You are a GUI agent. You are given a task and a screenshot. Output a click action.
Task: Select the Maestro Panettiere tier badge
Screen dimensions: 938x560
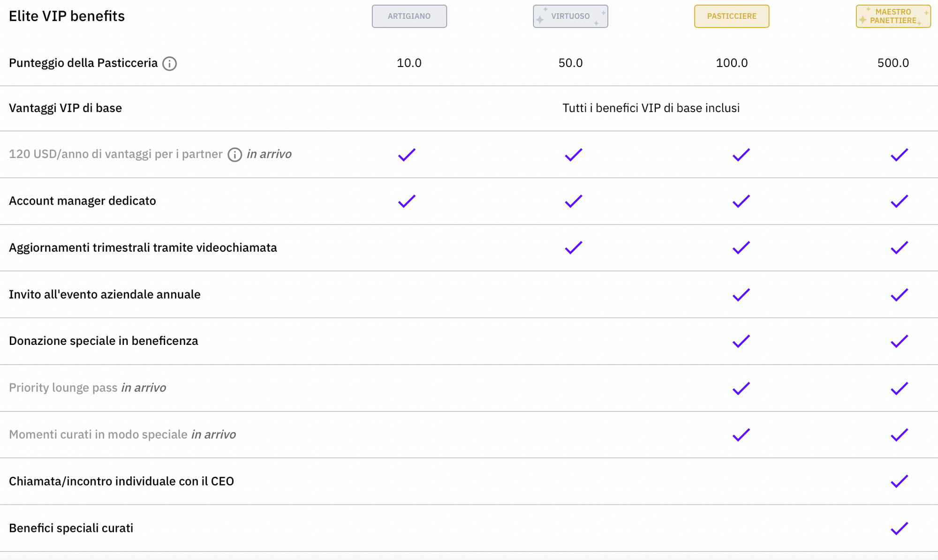(x=893, y=16)
